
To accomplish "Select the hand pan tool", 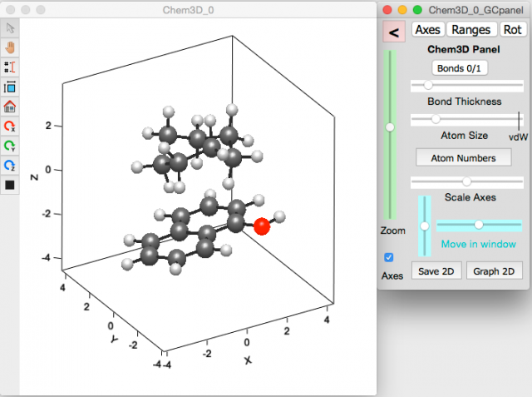I will [10, 47].
